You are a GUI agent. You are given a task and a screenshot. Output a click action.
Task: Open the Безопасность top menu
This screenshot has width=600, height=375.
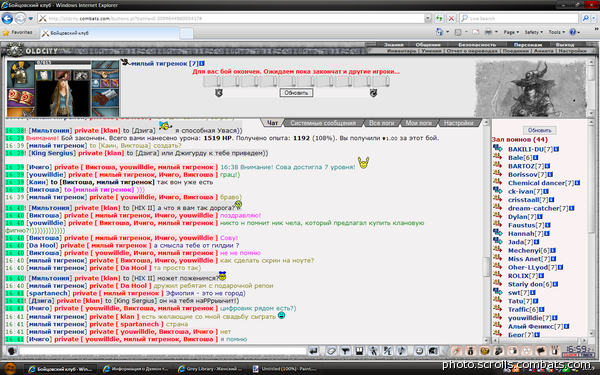coord(477,45)
